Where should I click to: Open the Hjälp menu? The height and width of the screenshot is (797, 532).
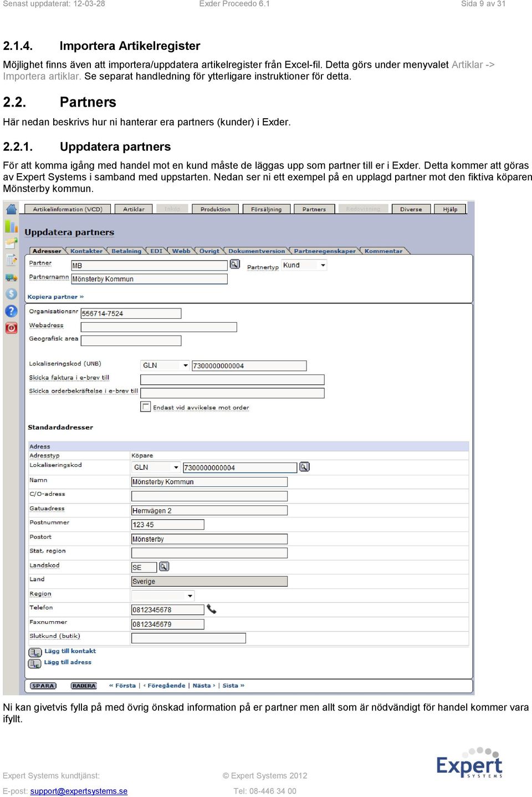450,209
